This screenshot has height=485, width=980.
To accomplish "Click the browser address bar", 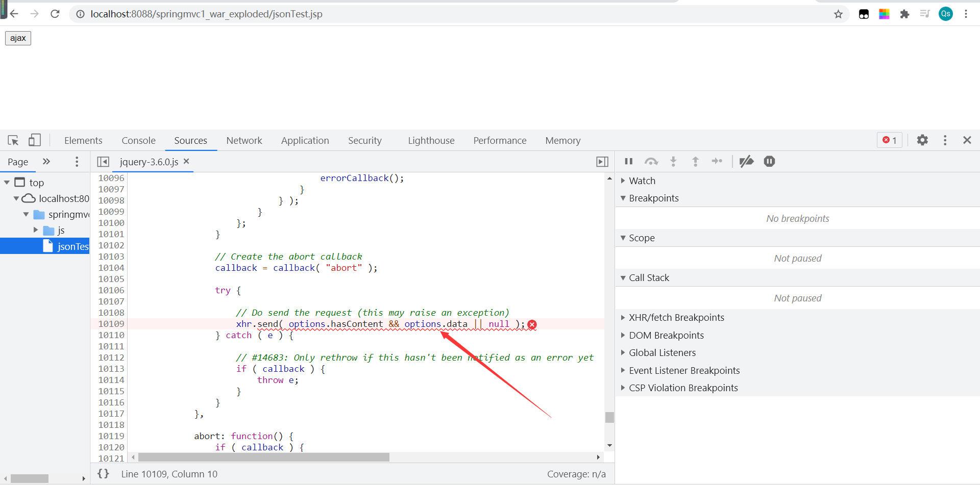I will pyautogui.click(x=306, y=14).
